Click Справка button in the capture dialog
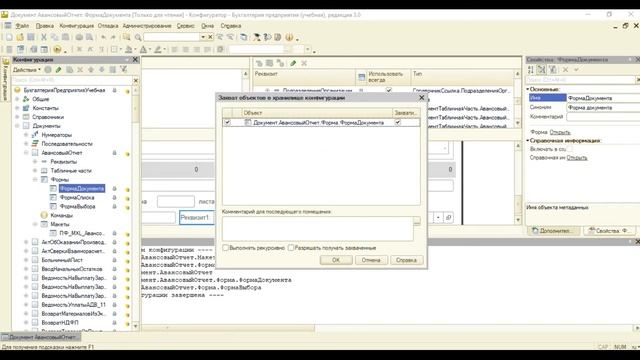Viewport: 640px width, 360px height. (407, 260)
